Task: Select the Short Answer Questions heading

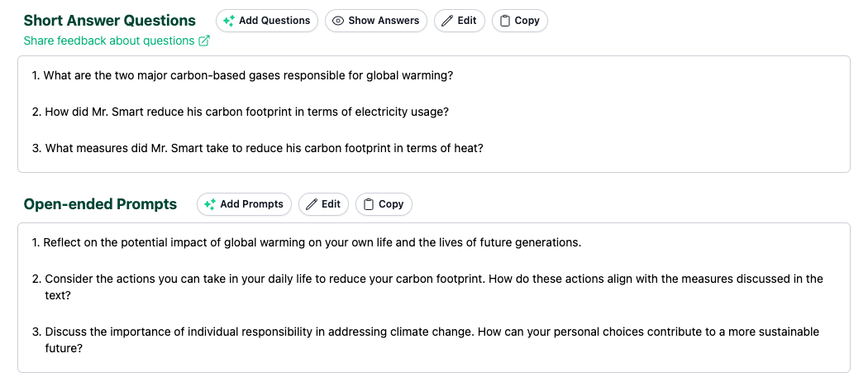Action: pos(110,21)
